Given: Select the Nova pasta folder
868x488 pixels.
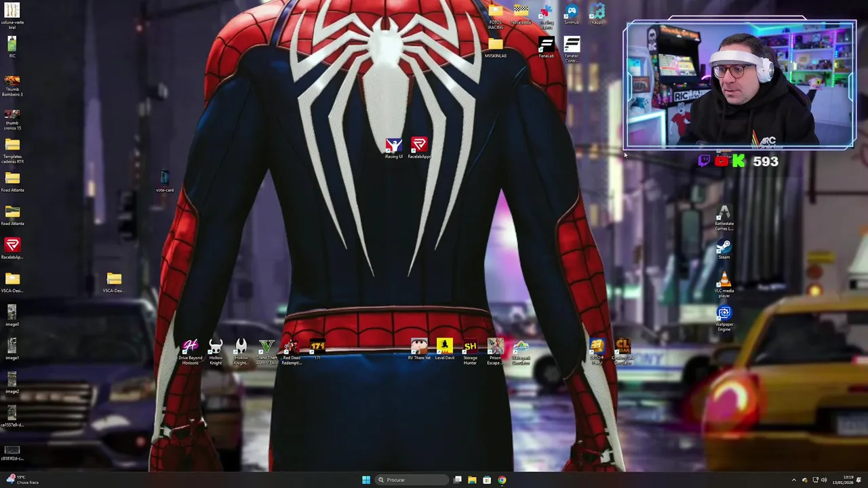Looking at the screenshot, I should point(521,14).
